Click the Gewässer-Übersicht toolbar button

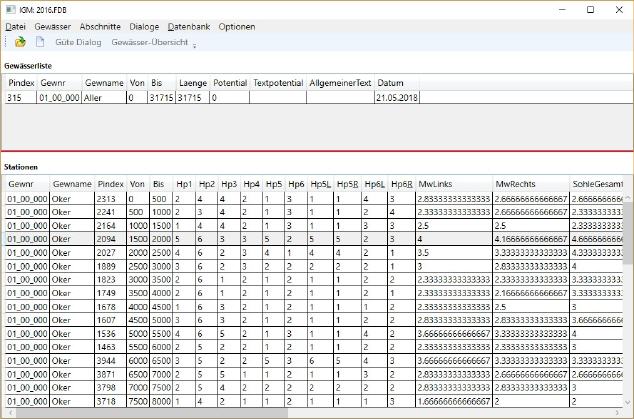pos(151,42)
